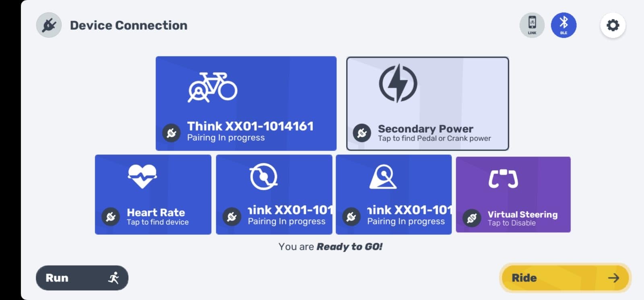Switch to Run mode
Image resolution: width=644 pixels, height=300 pixels.
(x=82, y=278)
